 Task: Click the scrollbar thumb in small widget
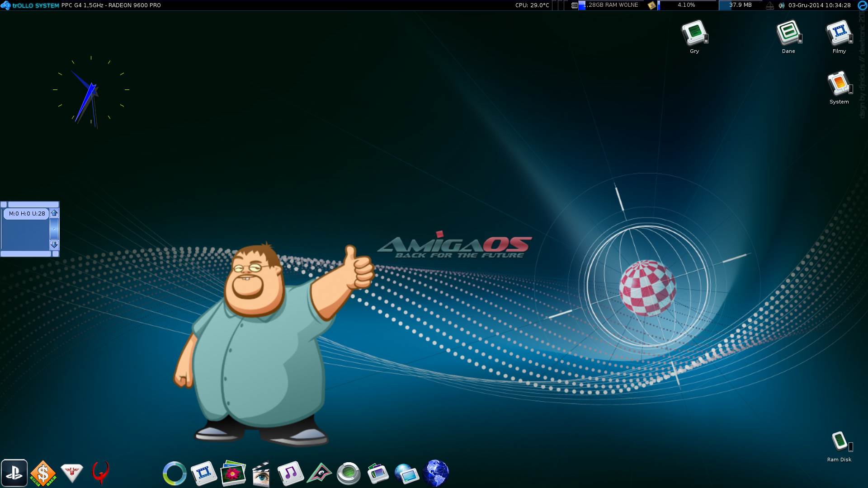tap(54, 228)
